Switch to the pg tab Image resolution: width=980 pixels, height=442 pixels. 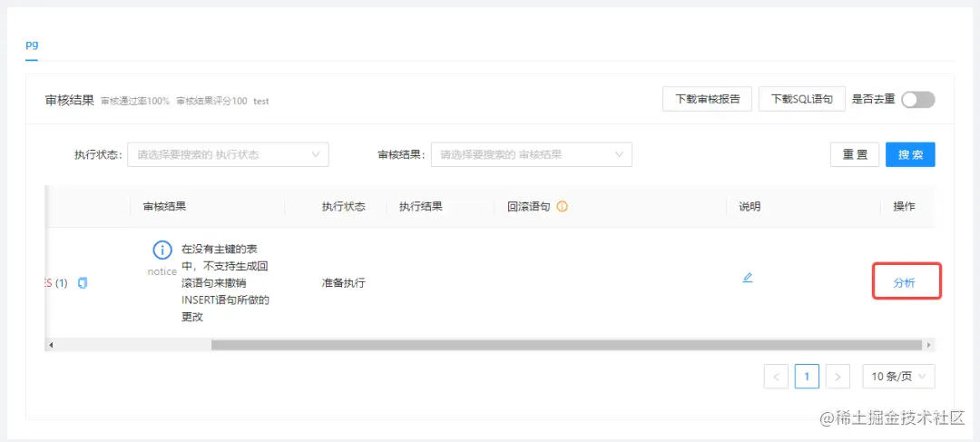click(x=32, y=45)
